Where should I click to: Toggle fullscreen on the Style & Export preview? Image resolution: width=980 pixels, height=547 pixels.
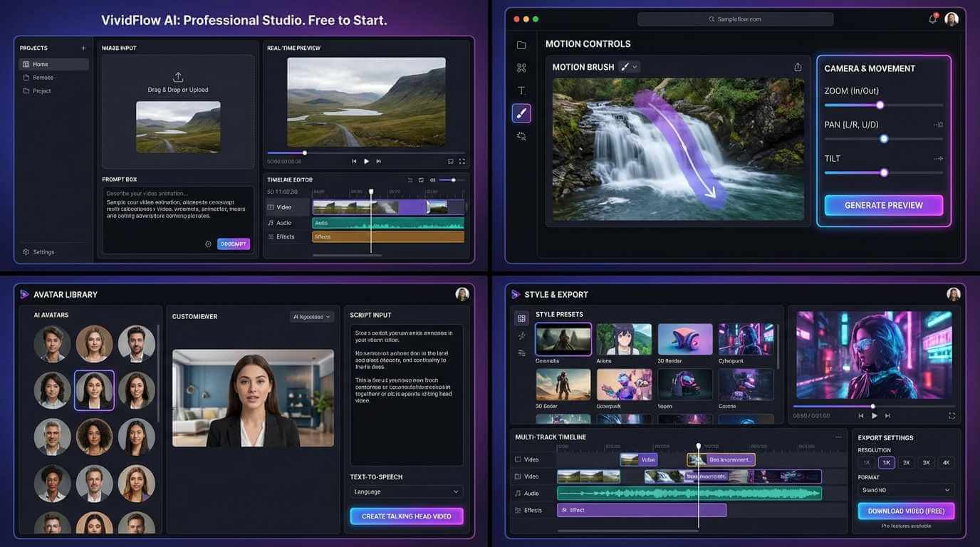tap(952, 415)
